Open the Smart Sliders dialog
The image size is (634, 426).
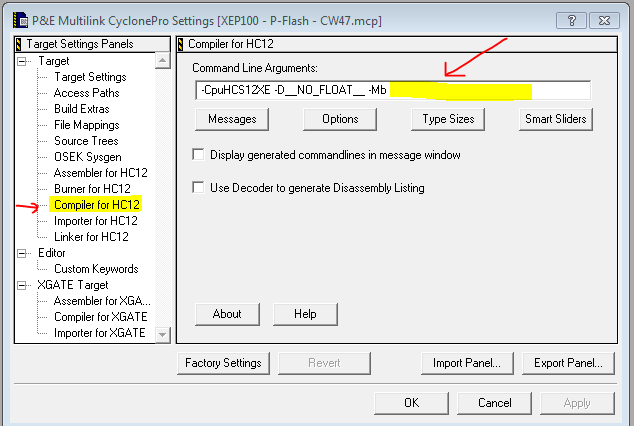click(556, 119)
